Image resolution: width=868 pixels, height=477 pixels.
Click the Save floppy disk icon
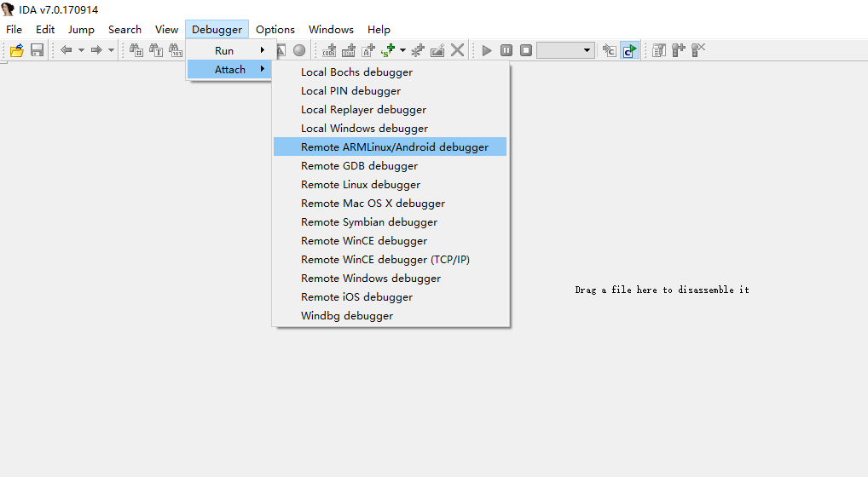tap(37, 50)
